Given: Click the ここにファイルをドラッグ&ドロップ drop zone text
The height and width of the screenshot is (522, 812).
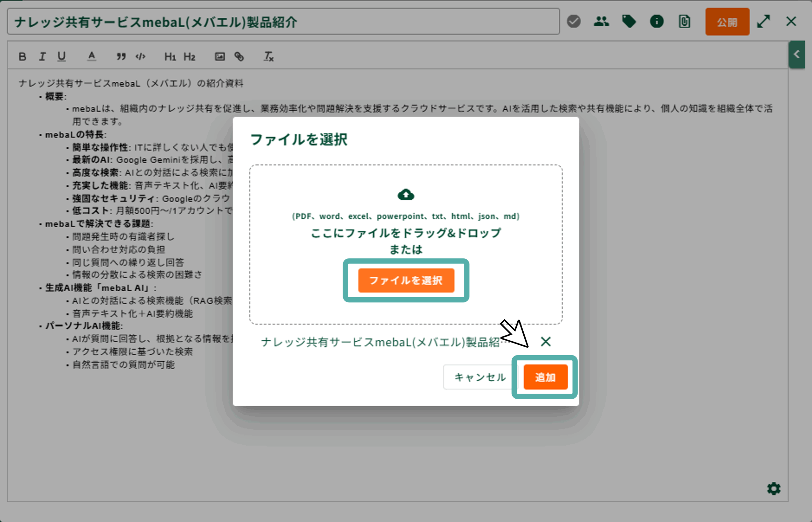Looking at the screenshot, I should (x=406, y=233).
